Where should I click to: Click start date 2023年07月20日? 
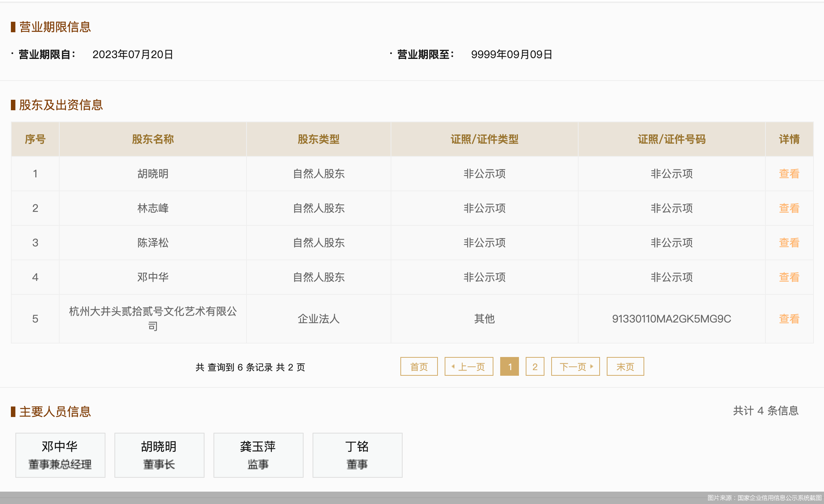(133, 54)
